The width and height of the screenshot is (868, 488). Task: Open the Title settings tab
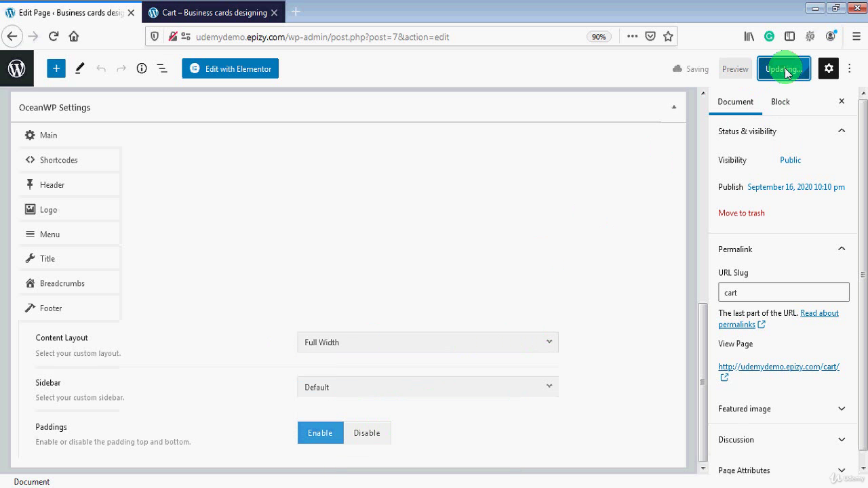click(x=70, y=258)
